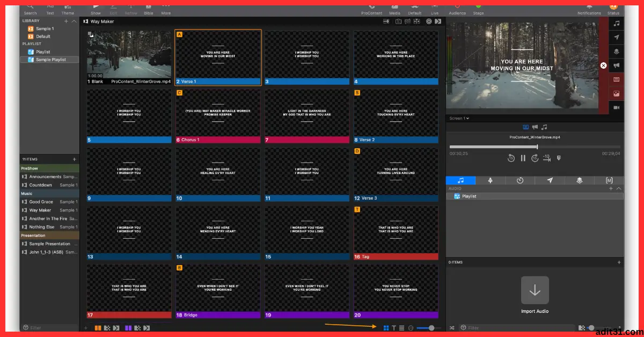Viewport: 644px width, 337px height.
Task: Switch to the Messages tab
Action: [x=550, y=180]
